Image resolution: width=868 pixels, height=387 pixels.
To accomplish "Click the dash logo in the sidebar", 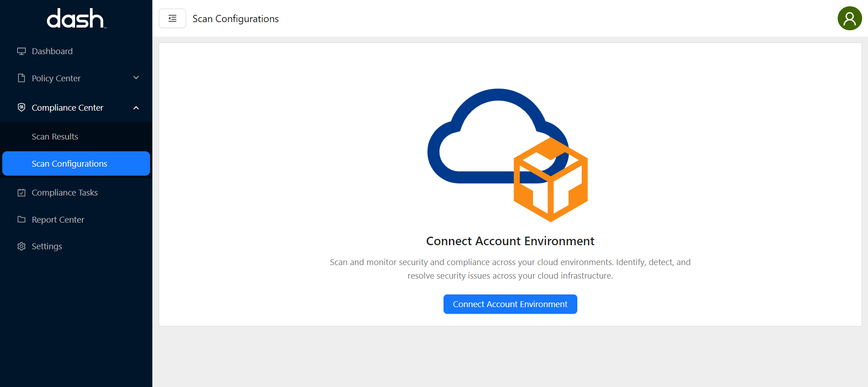I will coord(76,19).
